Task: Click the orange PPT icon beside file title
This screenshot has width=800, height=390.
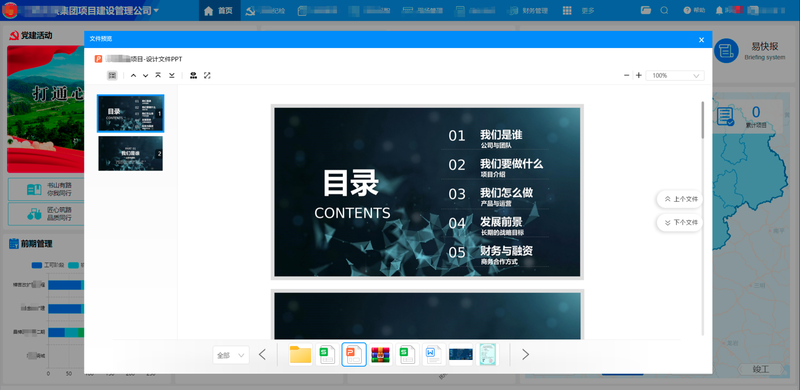Action: [x=98, y=59]
